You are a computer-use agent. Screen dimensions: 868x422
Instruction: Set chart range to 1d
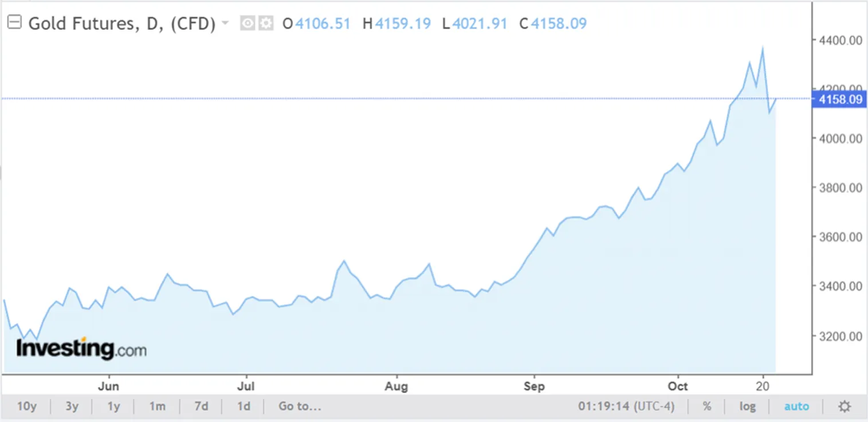(x=243, y=407)
